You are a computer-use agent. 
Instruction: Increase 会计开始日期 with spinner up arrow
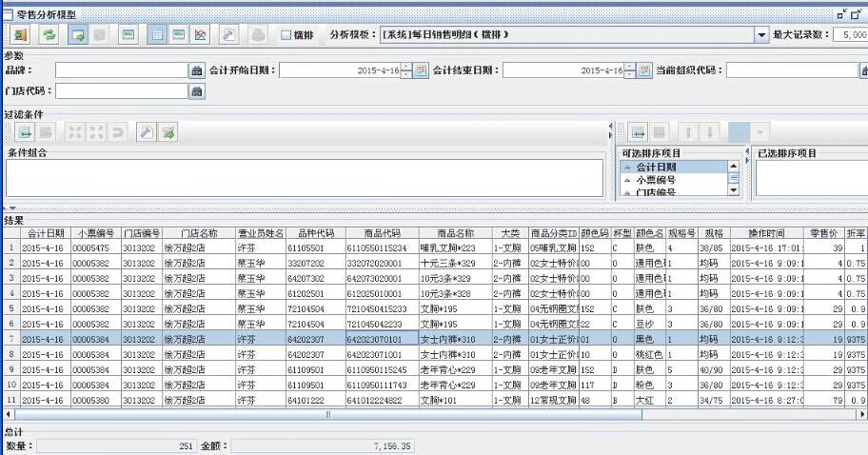(x=406, y=67)
